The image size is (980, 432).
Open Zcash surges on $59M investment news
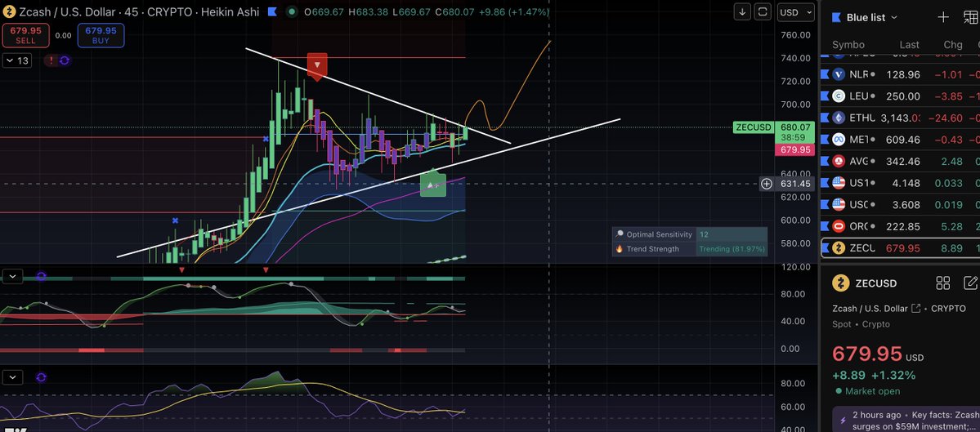tap(906, 421)
